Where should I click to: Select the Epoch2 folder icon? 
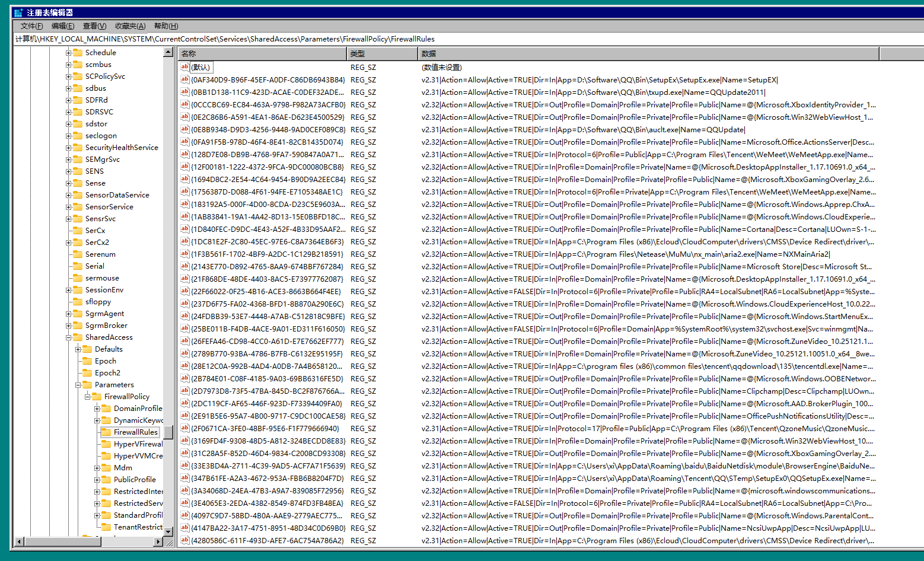pos(87,373)
